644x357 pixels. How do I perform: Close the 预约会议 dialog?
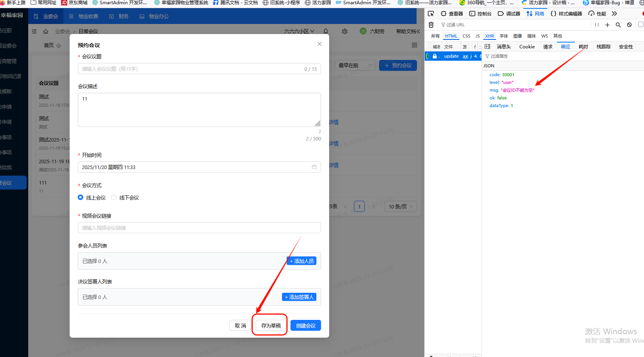coord(319,44)
